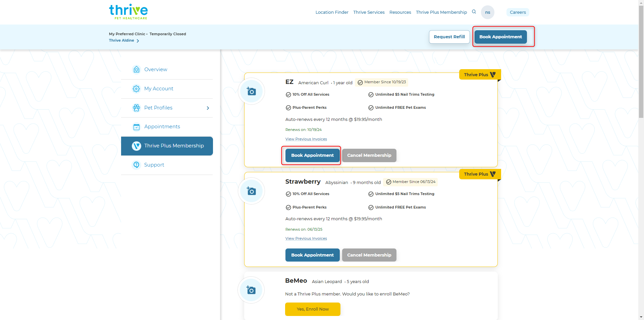Open Thrive Services menu
The width and height of the screenshot is (644, 320).
pos(369,12)
